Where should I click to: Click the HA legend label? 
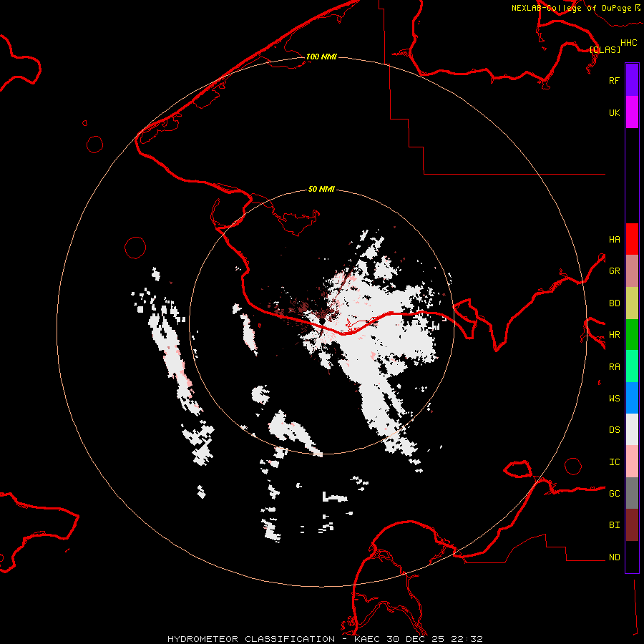pyautogui.click(x=614, y=239)
